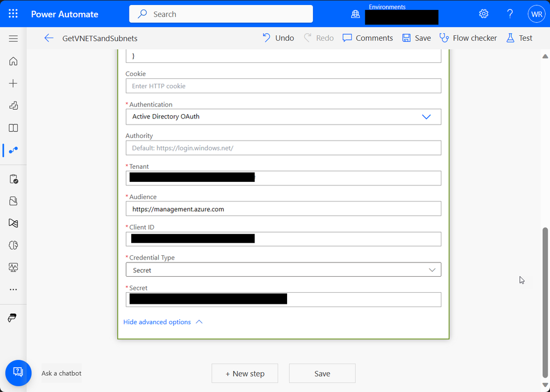Click Ask a chatbot label
This screenshot has height=392, width=550.
click(61, 373)
